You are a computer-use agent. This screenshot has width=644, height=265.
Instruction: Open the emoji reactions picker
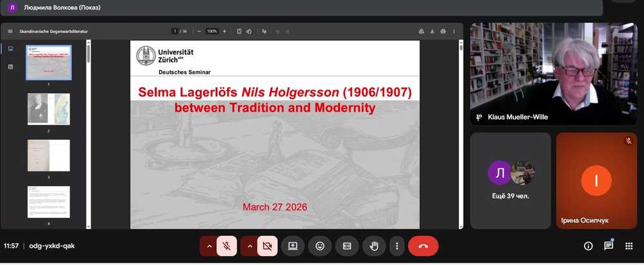(x=320, y=246)
